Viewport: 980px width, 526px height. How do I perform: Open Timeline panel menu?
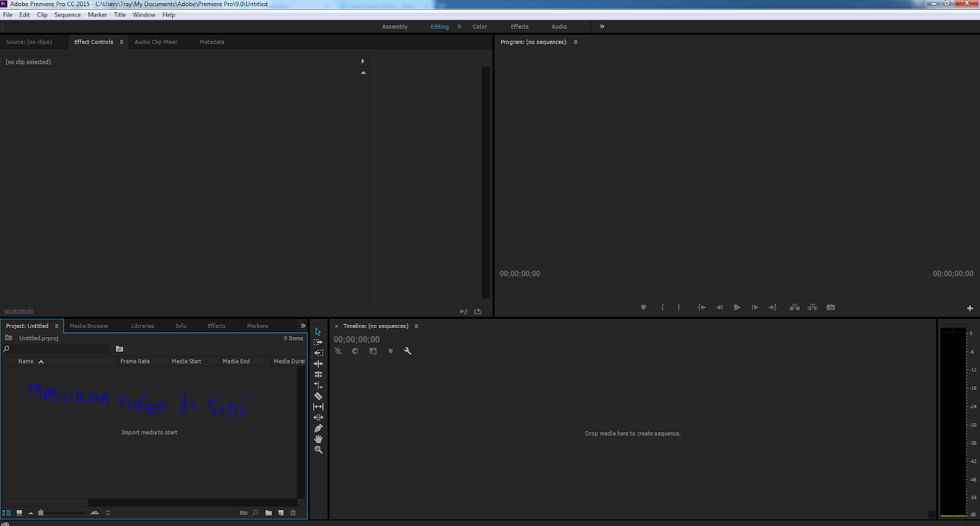tap(417, 326)
